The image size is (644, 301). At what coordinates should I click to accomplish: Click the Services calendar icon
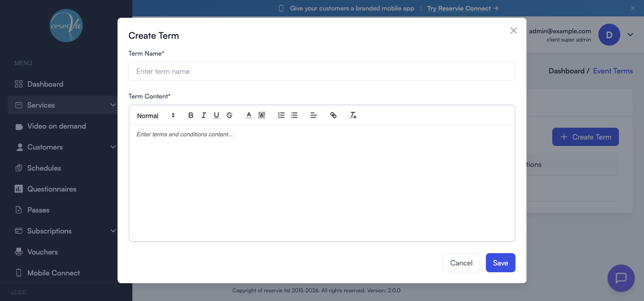coord(19,105)
